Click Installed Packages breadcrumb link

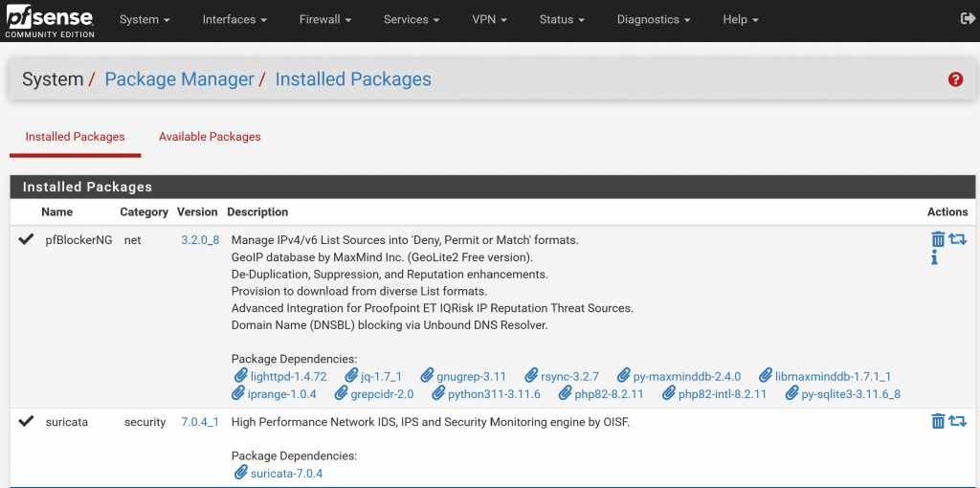[x=353, y=79]
